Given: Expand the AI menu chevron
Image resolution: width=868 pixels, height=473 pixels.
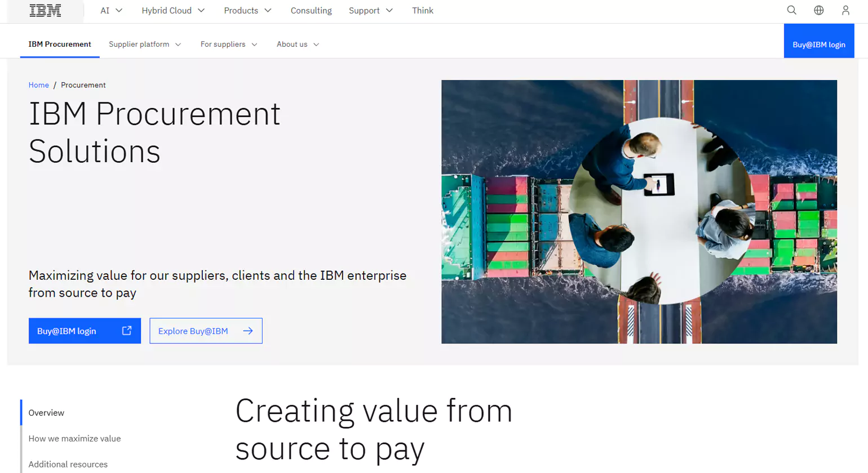Looking at the screenshot, I should (x=119, y=11).
